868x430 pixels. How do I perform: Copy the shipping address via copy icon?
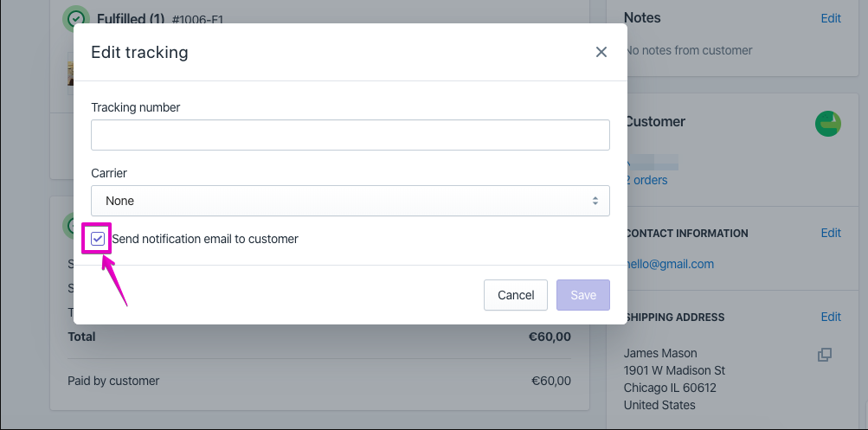[825, 355]
